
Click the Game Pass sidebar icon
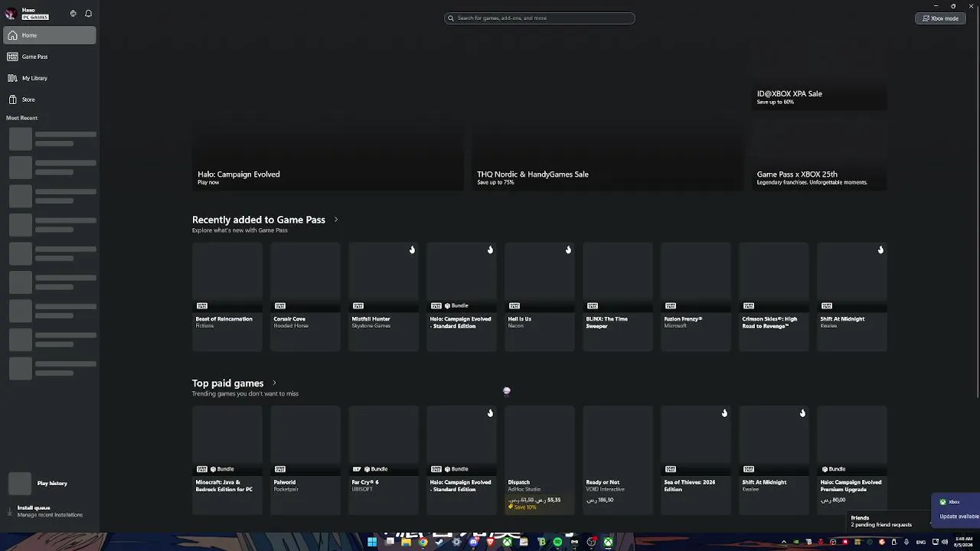pos(12,57)
